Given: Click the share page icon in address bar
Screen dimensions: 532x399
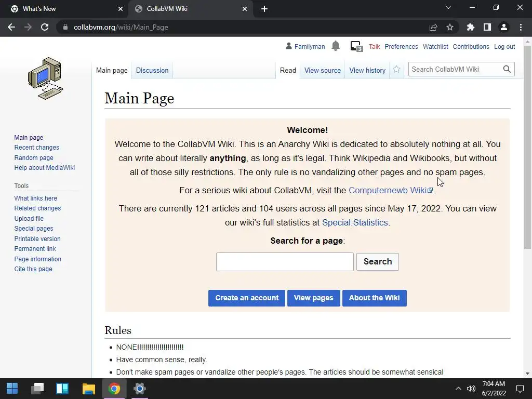Looking at the screenshot, I should 433,27.
